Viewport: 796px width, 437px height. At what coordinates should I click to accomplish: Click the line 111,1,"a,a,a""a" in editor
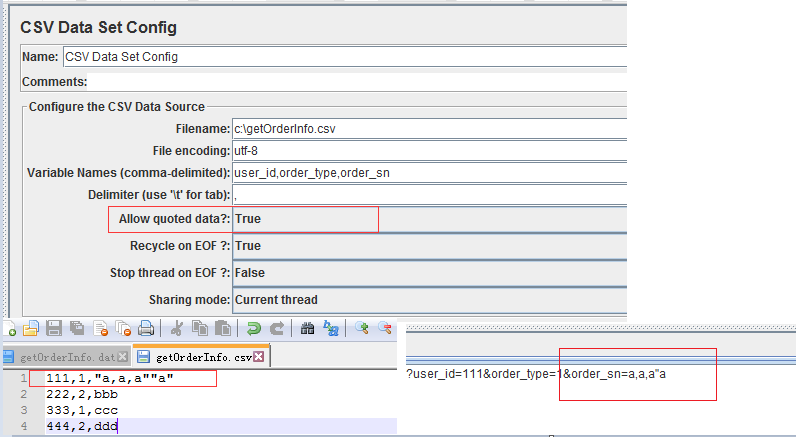click(x=110, y=378)
